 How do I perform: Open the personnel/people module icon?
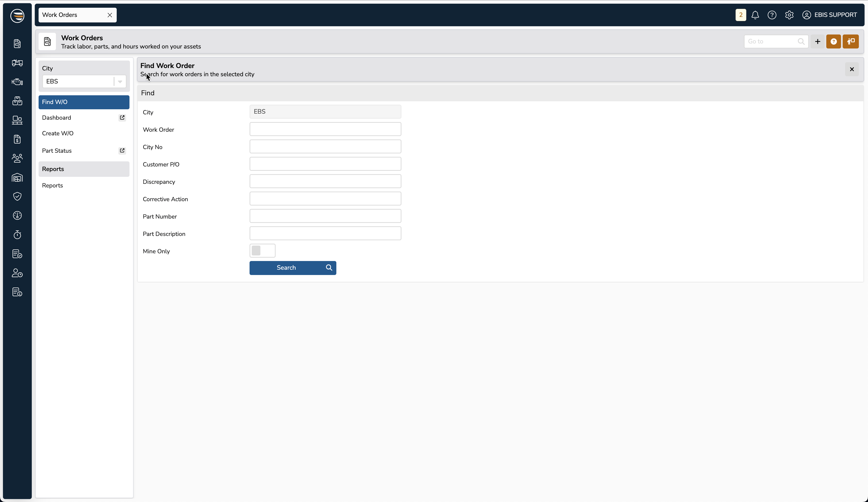(x=17, y=158)
